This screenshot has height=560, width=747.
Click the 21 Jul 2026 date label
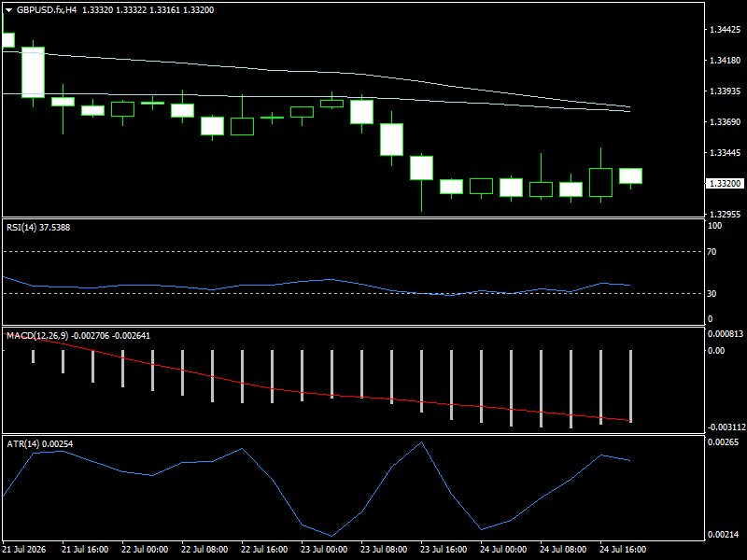click(24, 549)
